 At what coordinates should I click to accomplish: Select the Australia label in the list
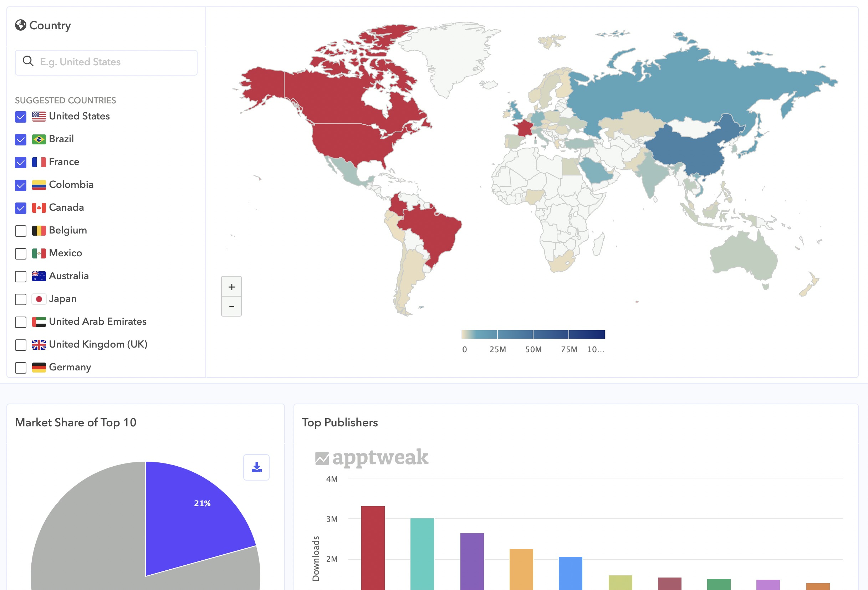[x=69, y=276]
